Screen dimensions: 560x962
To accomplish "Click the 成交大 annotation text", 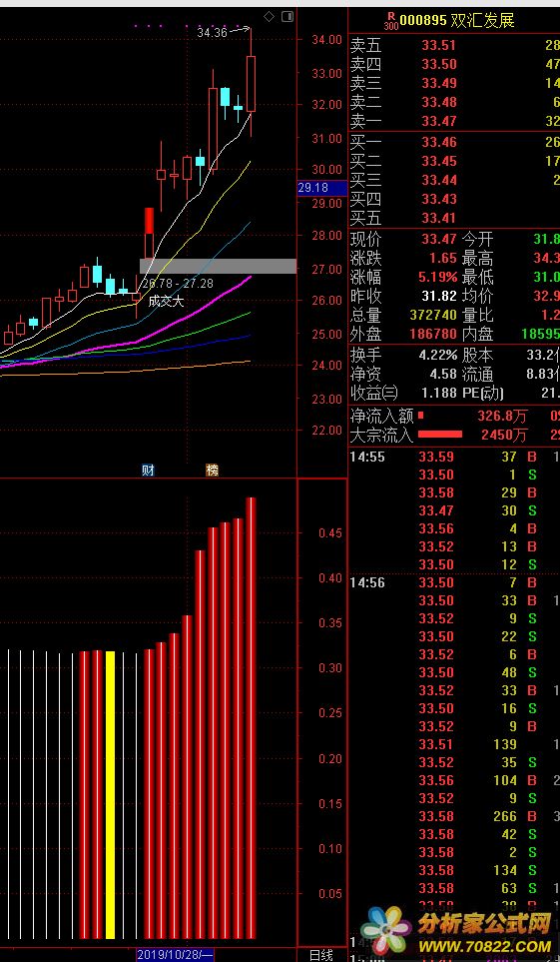I will click(167, 301).
